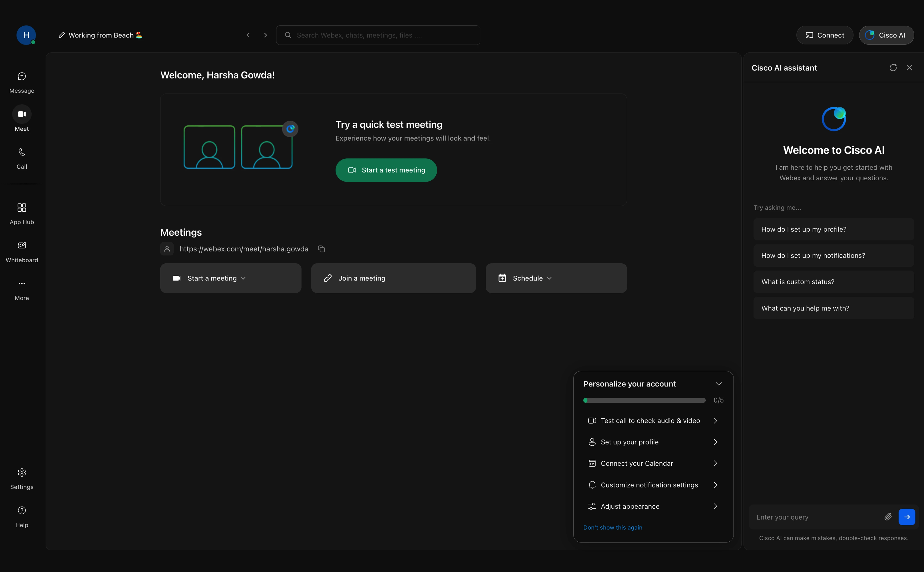Click the Welcome, Harsha Gowda! heading

217,75
